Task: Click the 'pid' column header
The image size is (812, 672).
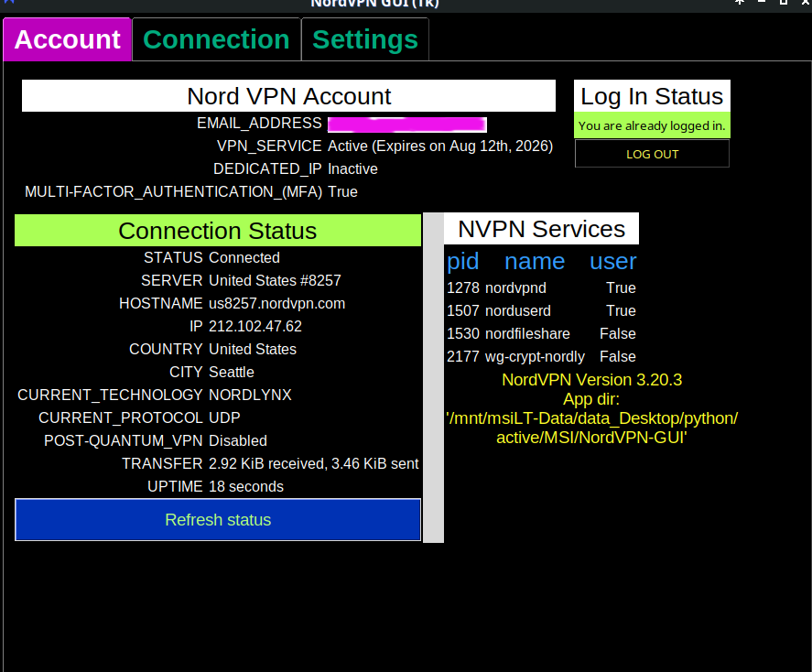Action: pos(463,261)
